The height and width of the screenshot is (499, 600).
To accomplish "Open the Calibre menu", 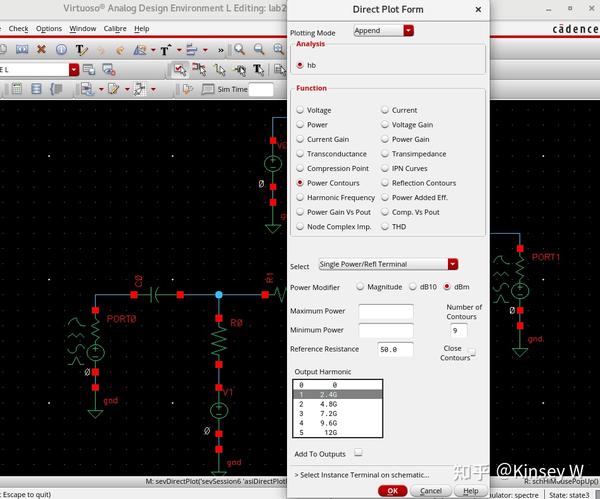I will click(115, 29).
